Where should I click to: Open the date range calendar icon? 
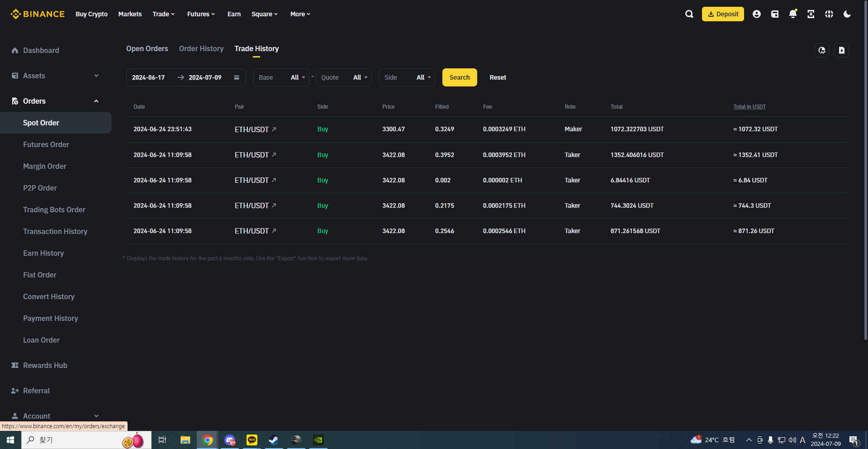click(x=237, y=77)
